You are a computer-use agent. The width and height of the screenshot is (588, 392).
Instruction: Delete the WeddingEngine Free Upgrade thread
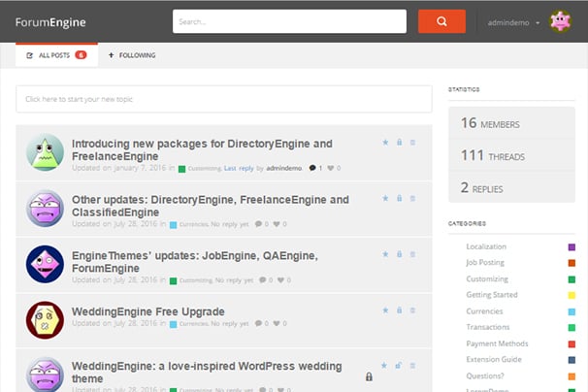pos(412,310)
